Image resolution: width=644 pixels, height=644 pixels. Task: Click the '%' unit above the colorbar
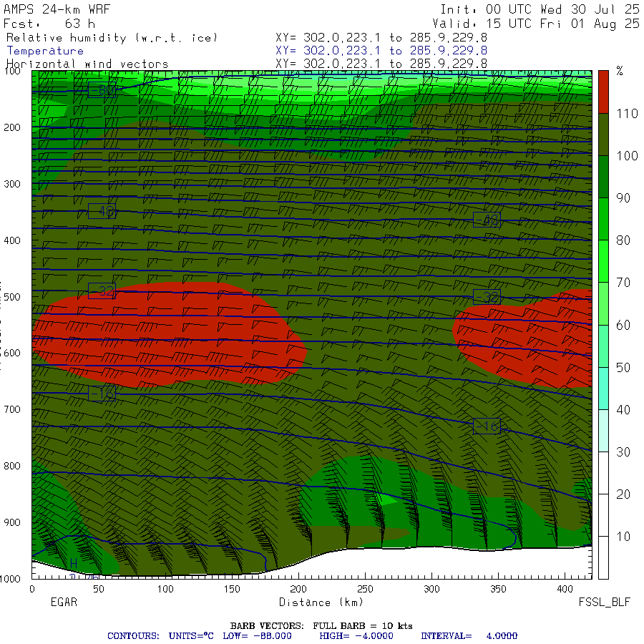(620, 72)
